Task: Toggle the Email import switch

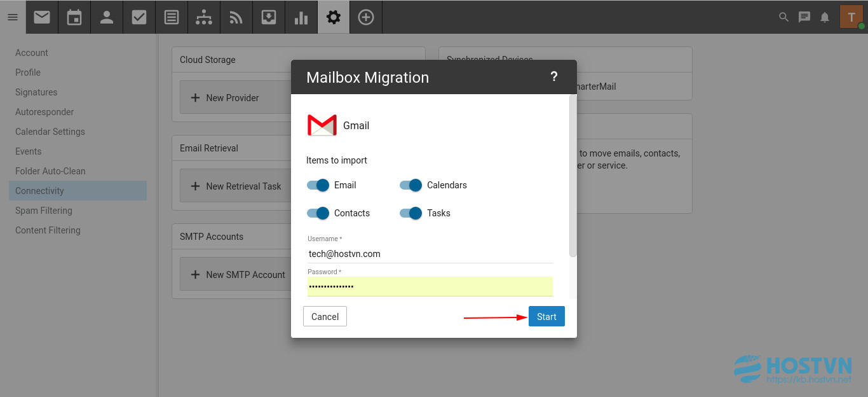Action: click(318, 185)
